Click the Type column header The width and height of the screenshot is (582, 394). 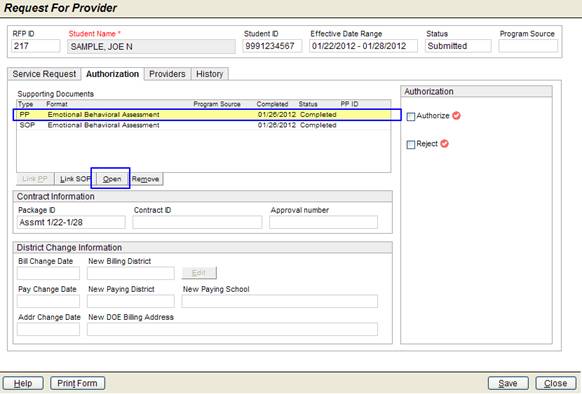26,104
